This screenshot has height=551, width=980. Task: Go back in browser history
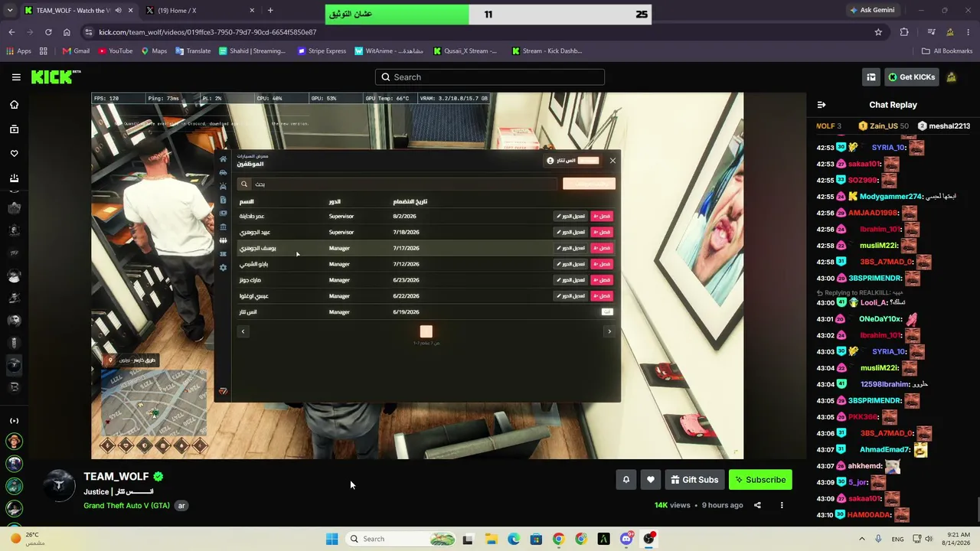coord(11,32)
